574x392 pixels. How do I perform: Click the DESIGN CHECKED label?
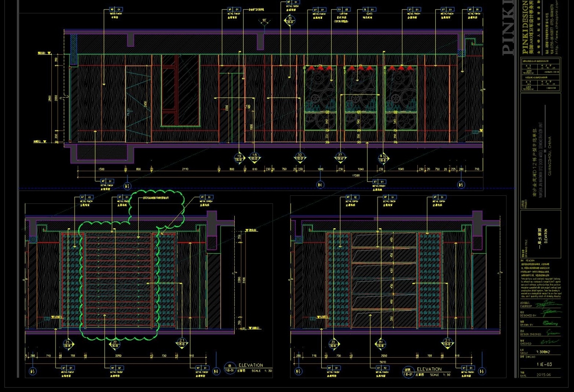530,334
